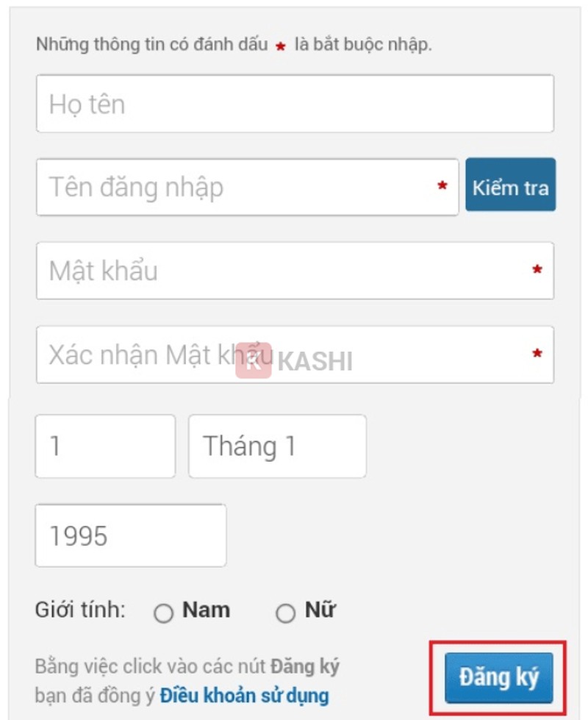Click the Họ tên input field
588x720 pixels.
click(294, 104)
